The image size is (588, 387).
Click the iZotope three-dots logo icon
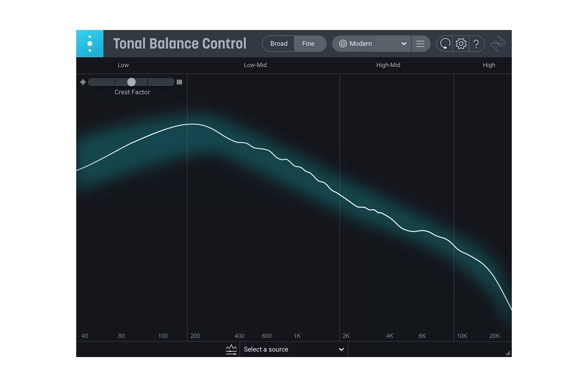point(90,44)
